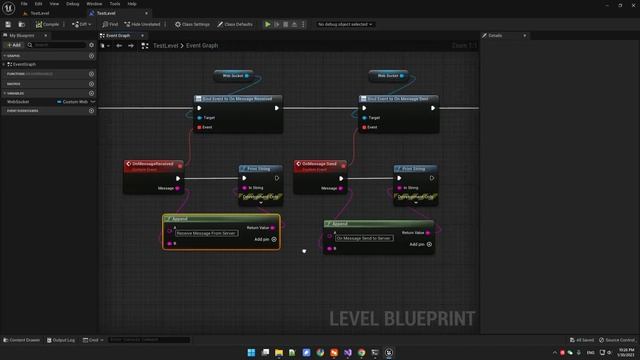Viewport: 640px width, 360px height.
Task: Expand Print String node connected to OnMessageReceived
Action: (x=261, y=202)
